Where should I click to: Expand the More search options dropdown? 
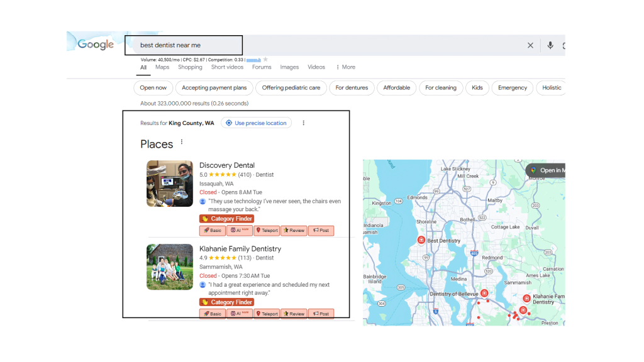pos(346,67)
